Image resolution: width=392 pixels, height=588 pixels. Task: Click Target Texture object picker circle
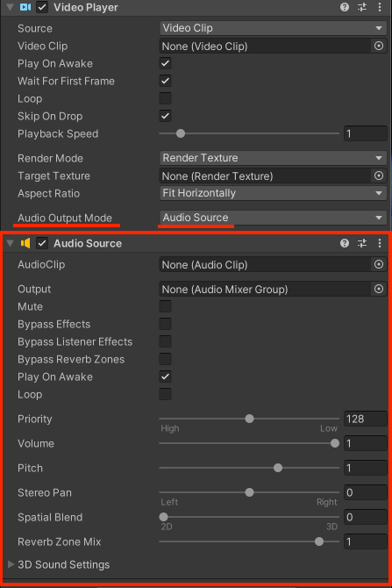coord(379,176)
